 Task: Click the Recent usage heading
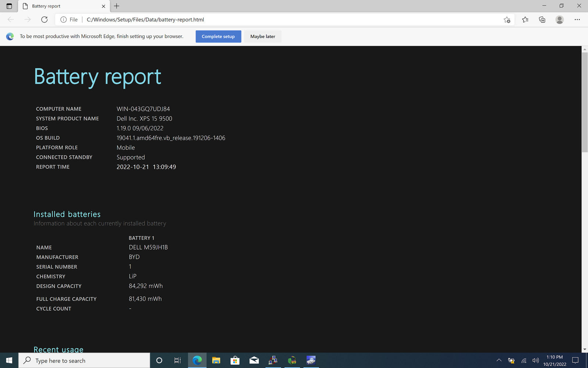(x=58, y=349)
